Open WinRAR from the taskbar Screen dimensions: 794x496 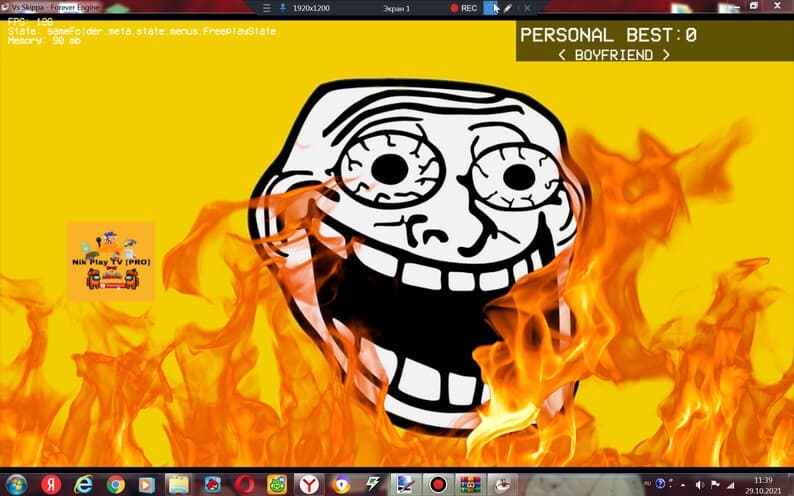[x=470, y=484]
